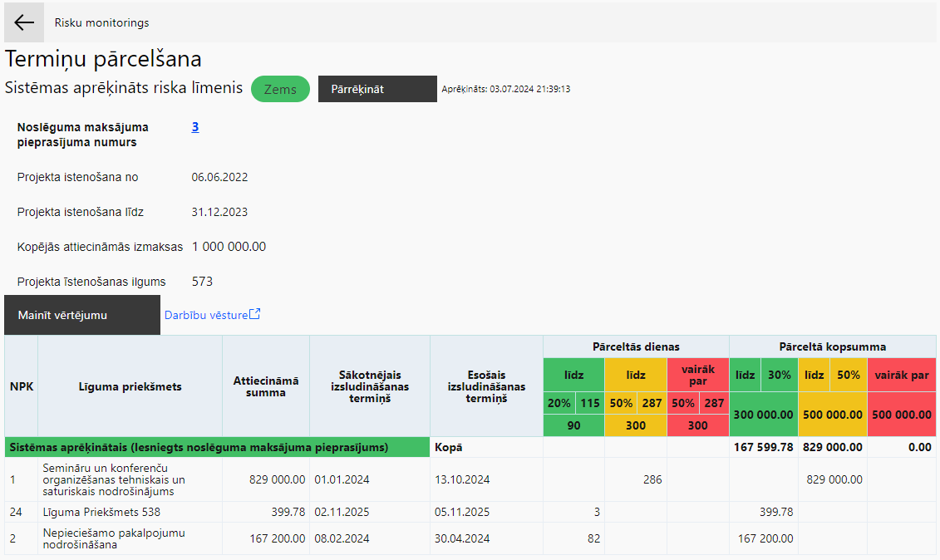Select the Risku monitorings breadcrumb label

(102, 22)
